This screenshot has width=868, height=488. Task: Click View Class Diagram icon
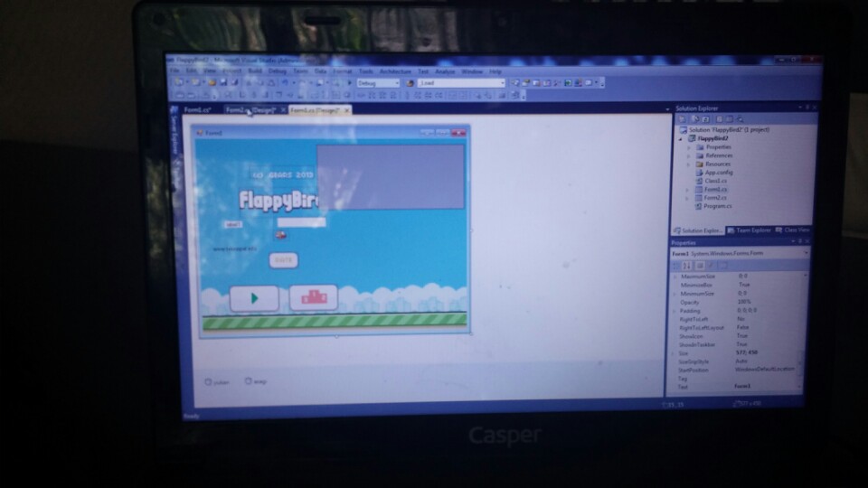click(x=741, y=119)
